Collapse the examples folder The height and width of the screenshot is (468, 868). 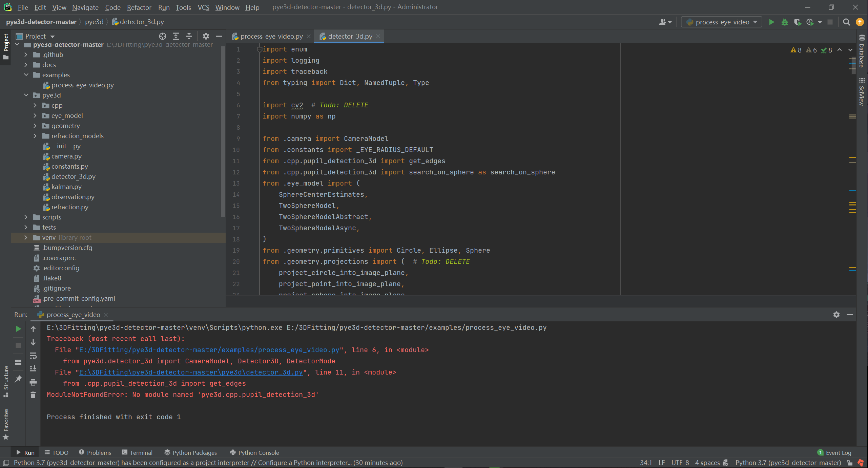[26, 75]
